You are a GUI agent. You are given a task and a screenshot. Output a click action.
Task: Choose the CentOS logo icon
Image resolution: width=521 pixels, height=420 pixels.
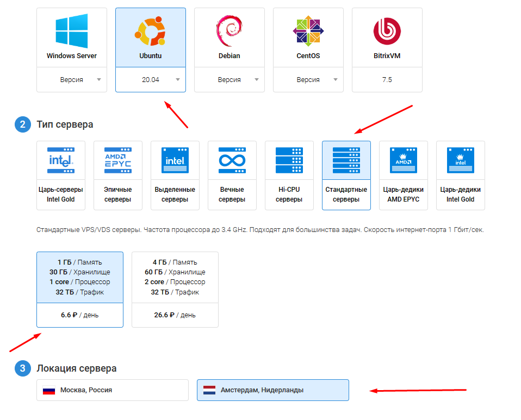pyautogui.click(x=308, y=31)
